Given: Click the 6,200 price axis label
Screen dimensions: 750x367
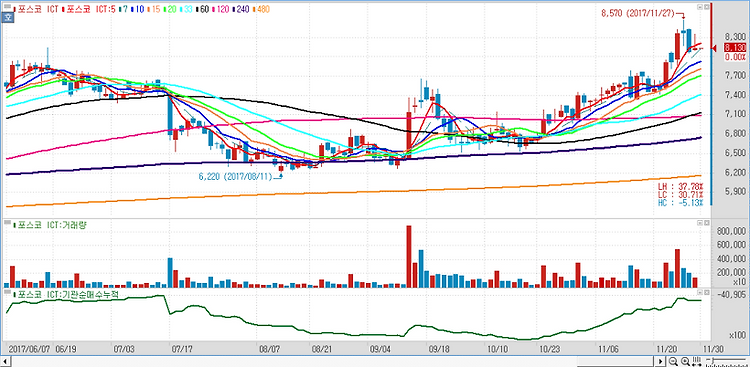Looking at the screenshot, I should [735, 172].
